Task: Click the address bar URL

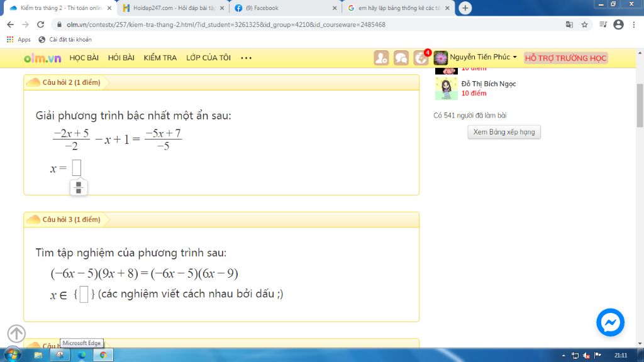Action: [226, 25]
